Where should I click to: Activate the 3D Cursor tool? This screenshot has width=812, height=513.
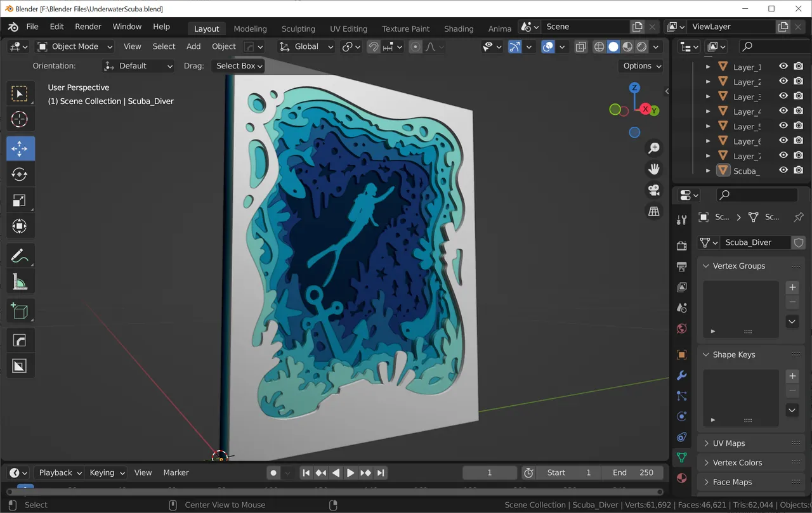coord(20,119)
